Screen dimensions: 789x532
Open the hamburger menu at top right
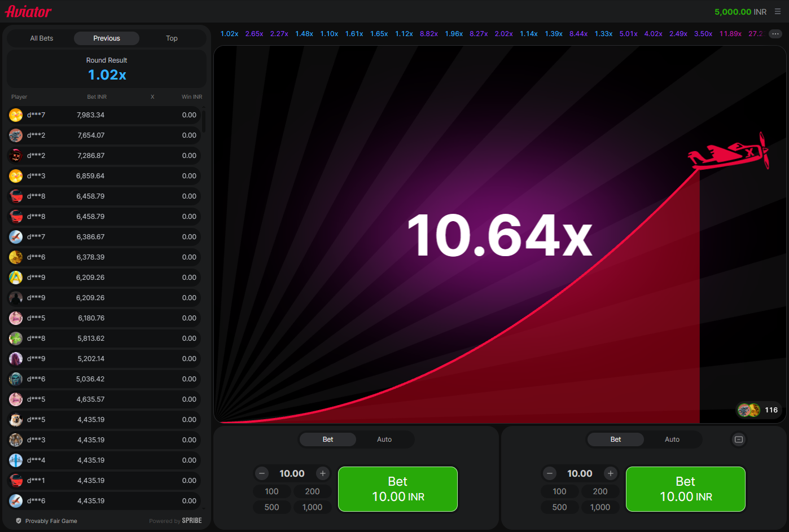[778, 11]
